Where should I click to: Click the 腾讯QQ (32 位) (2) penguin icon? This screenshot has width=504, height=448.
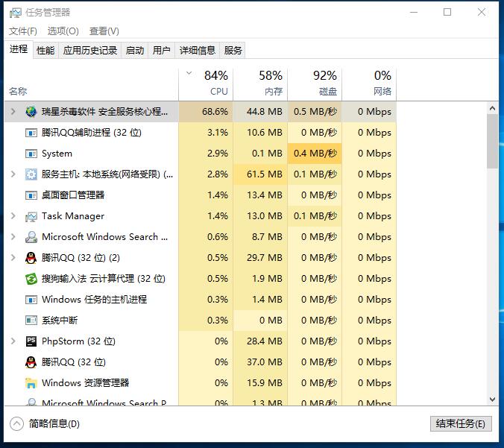[31, 258]
